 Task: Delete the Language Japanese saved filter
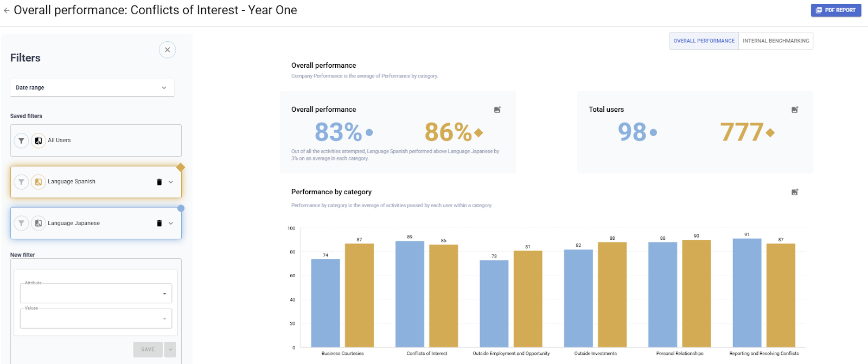click(159, 223)
